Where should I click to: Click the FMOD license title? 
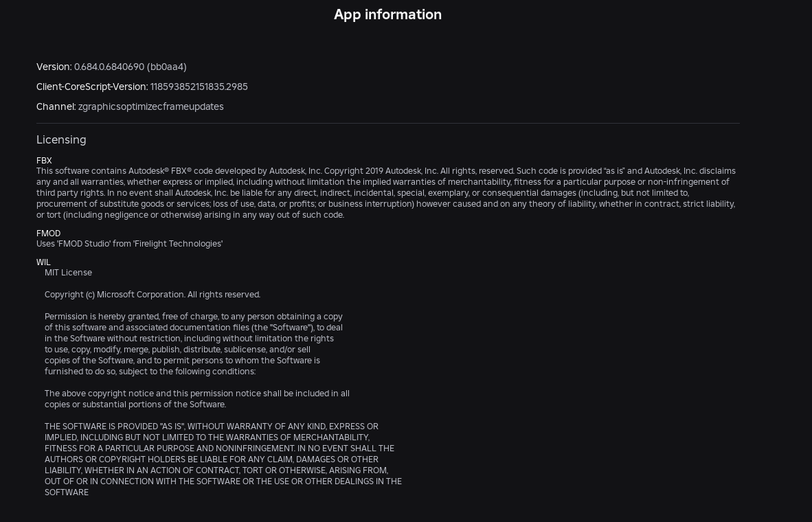(48, 233)
